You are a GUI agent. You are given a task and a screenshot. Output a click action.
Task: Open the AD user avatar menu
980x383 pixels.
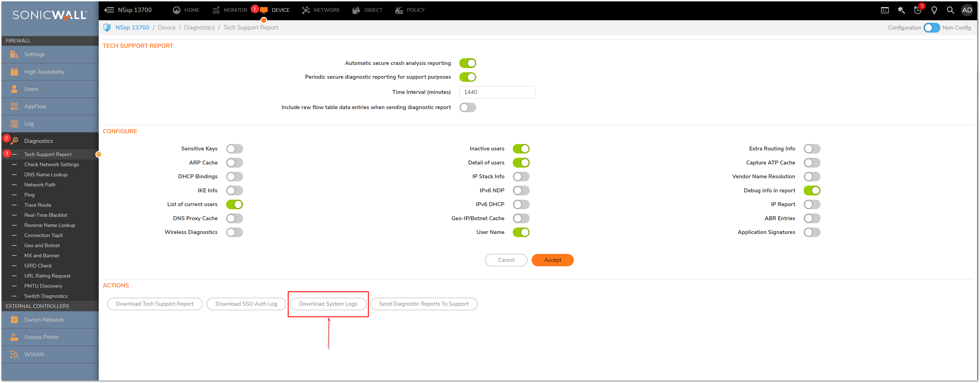(967, 10)
